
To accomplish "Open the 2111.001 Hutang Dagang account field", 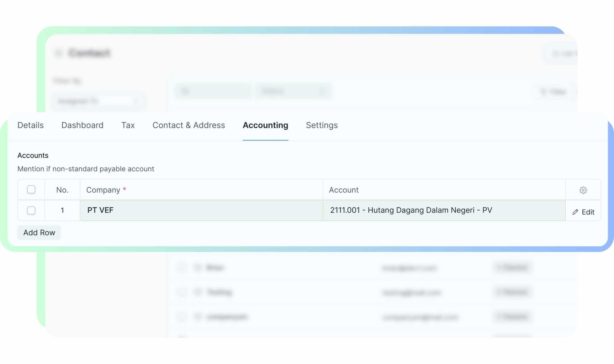I will pos(443,210).
